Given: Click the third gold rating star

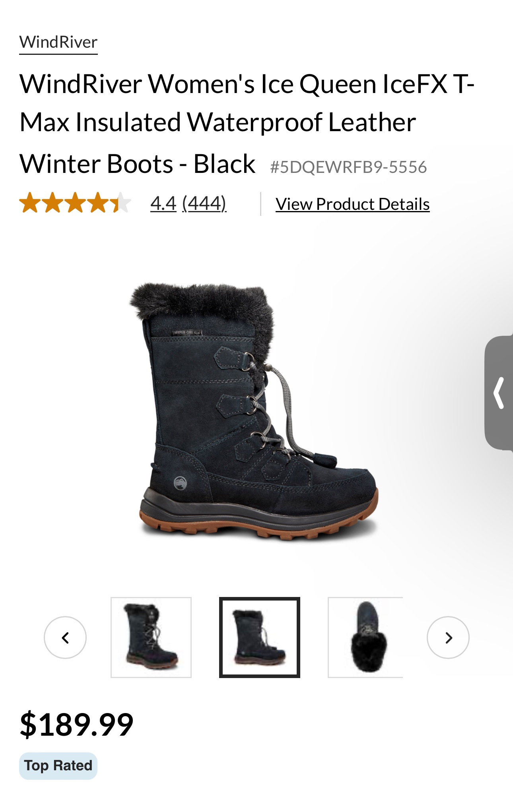Looking at the screenshot, I should 75,203.
